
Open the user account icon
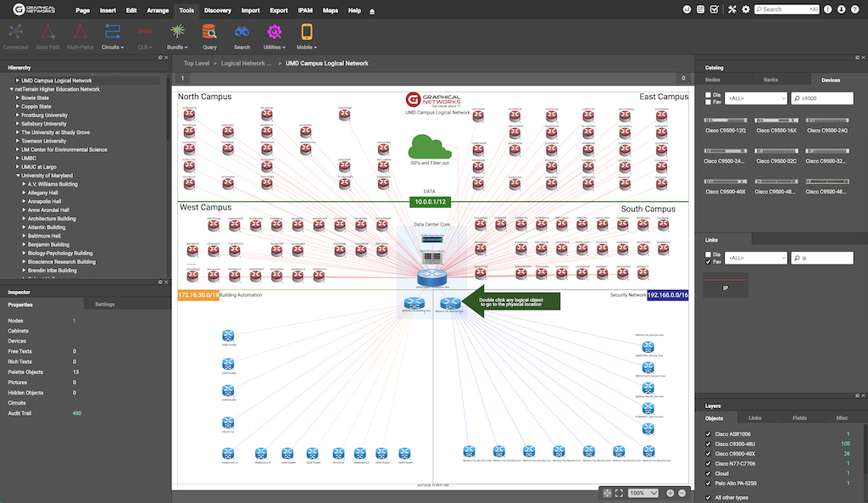pos(842,9)
